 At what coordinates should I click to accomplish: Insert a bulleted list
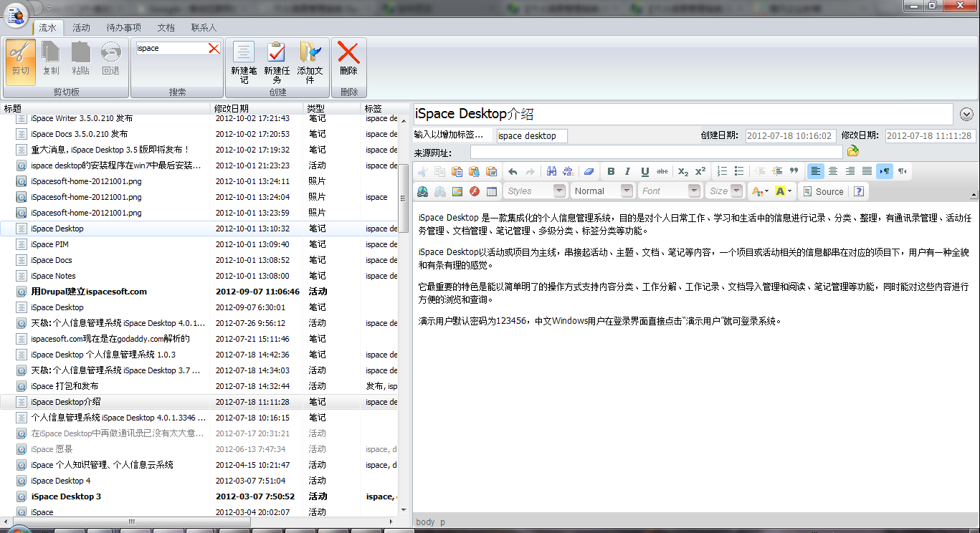tap(739, 171)
